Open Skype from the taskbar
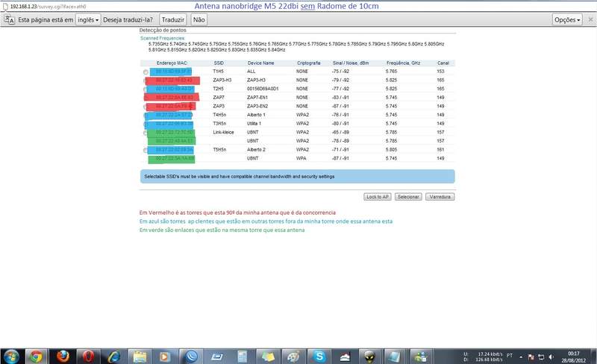This screenshot has height=364, width=597. [319, 357]
